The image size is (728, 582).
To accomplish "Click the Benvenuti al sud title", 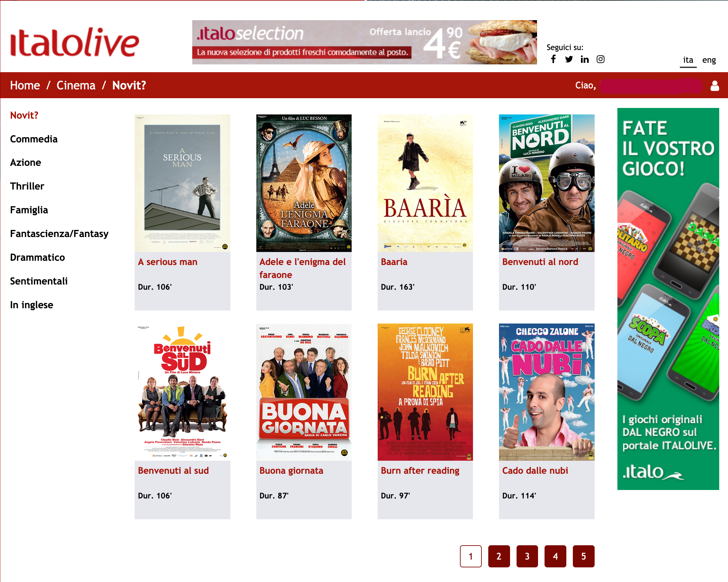I will [173, 470].
